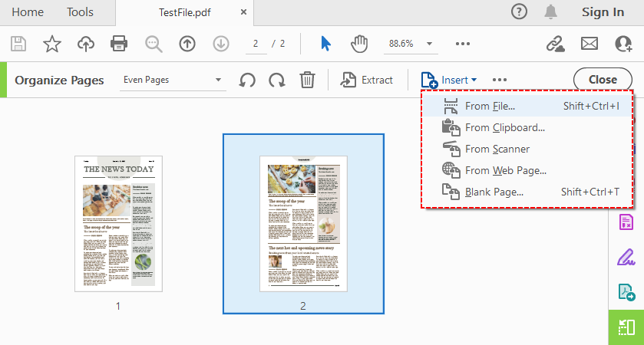
Task: Switch to the Tools tab
Action: (80, 12)
